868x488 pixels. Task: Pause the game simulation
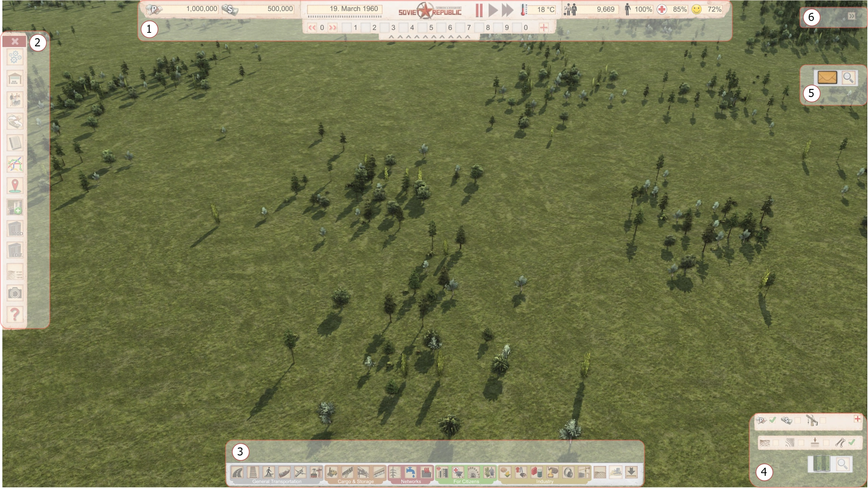[x=479, y=10]
